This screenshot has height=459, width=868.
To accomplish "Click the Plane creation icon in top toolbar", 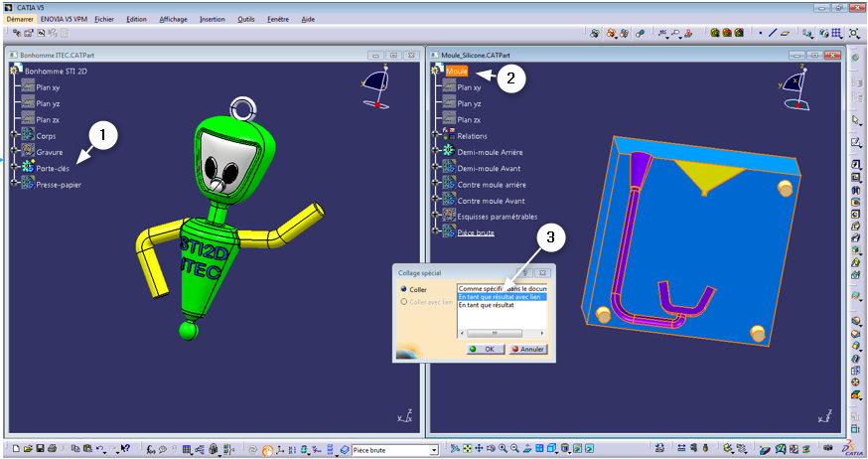I will [x=785, y=33].
